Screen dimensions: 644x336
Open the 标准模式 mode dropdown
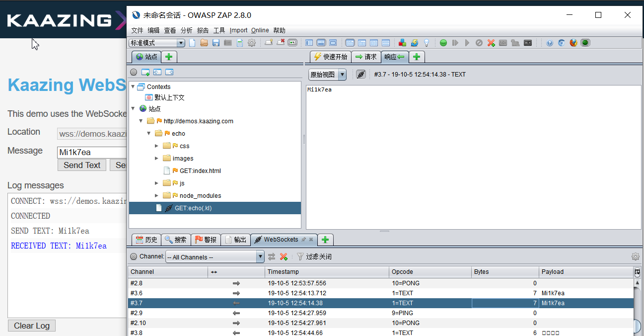[157, 43]
